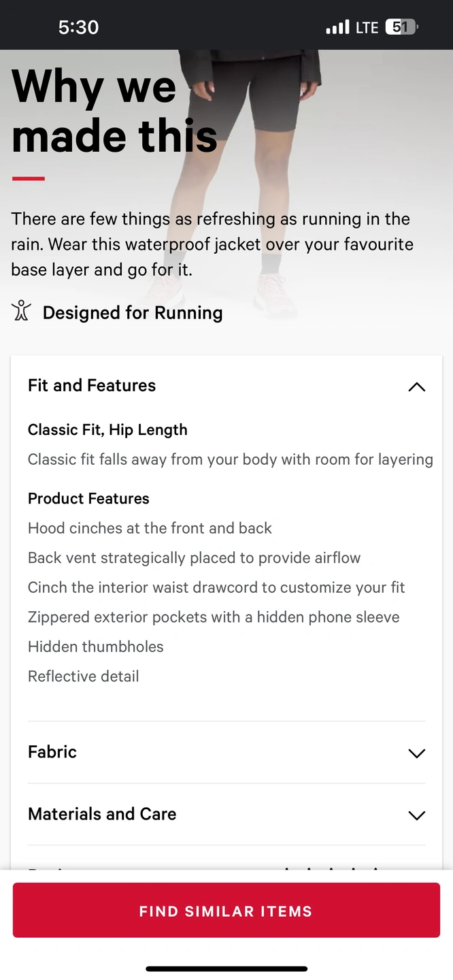Expand the Fabric section chevron

click(416, 753)
